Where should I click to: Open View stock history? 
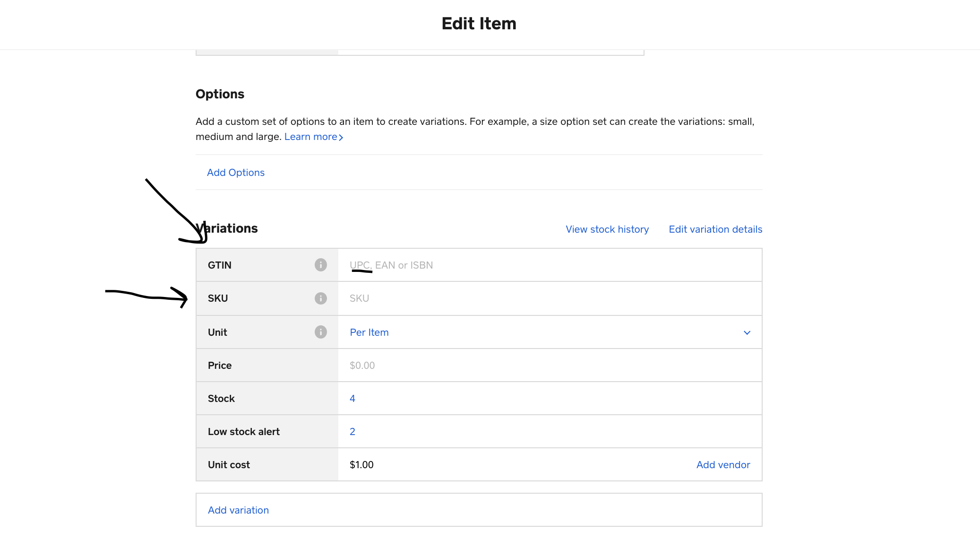(607, 229)
